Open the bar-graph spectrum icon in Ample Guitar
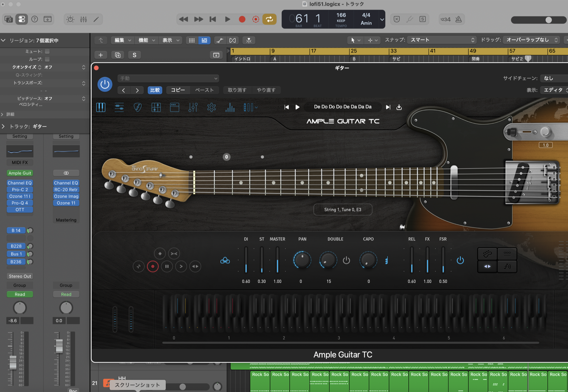This screenshot has width=568, height=392. 230,107
